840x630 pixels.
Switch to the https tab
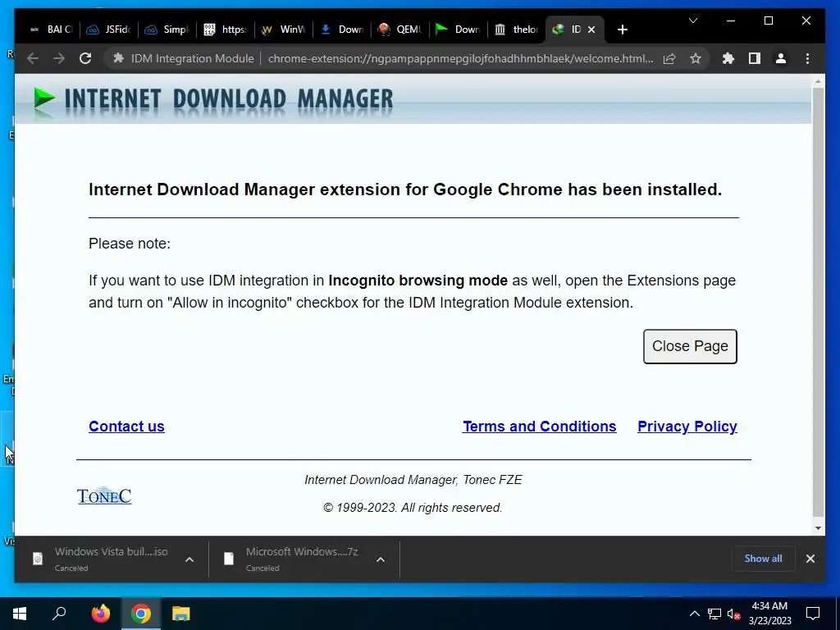click(226, 30)
